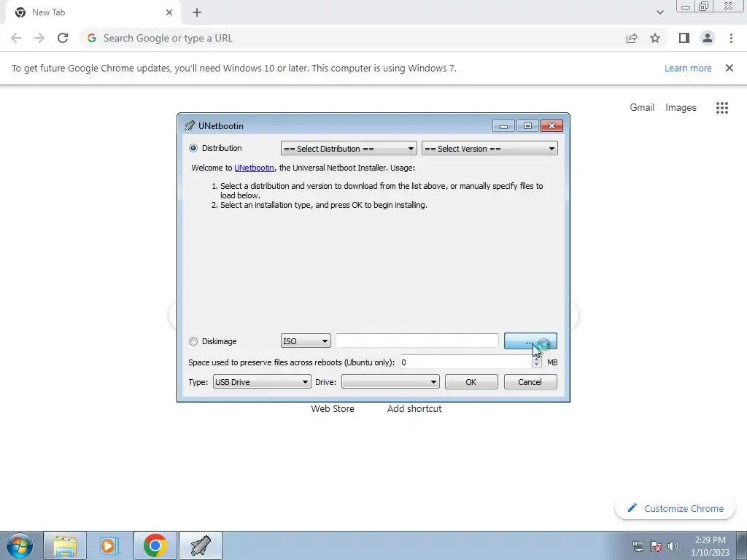Bookmark this tab with star icon
The image size is (747, 560).
click(655, 38)
